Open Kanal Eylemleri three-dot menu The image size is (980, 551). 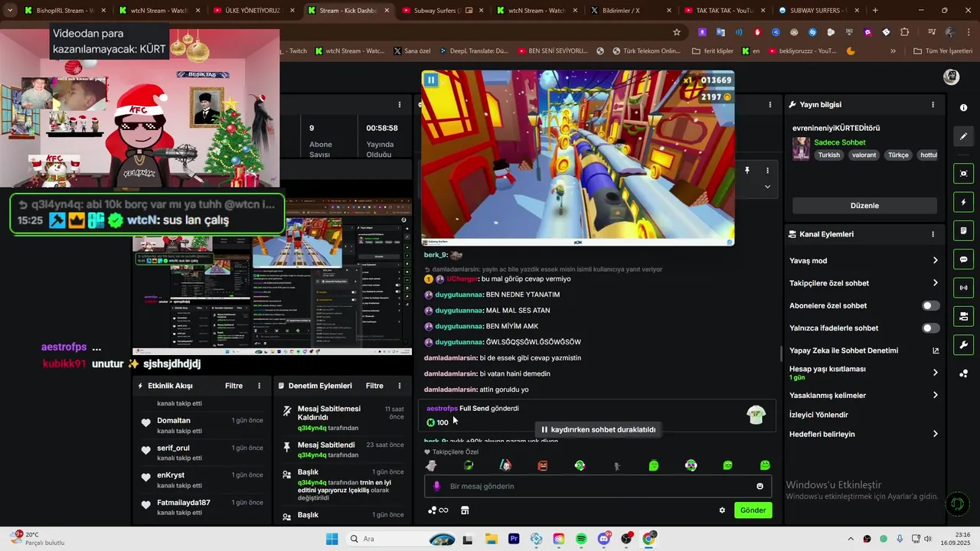coord(933,234)
